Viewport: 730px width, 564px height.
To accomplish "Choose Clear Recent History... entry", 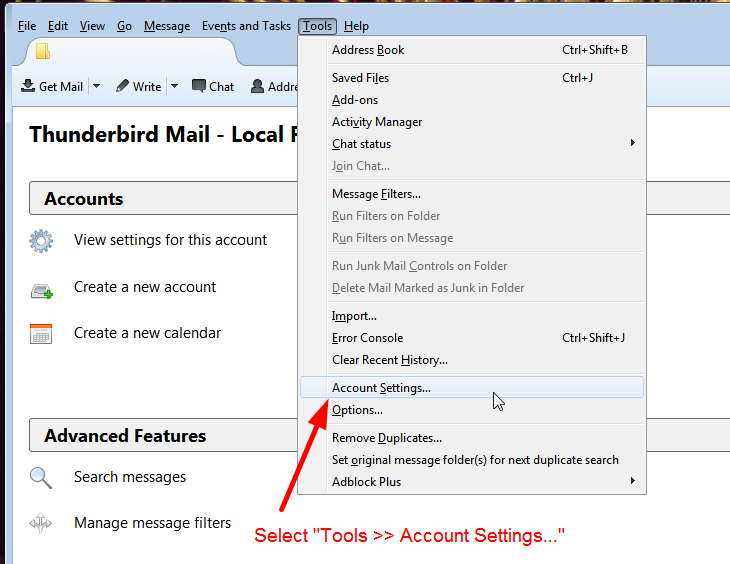I will [472, 360].
